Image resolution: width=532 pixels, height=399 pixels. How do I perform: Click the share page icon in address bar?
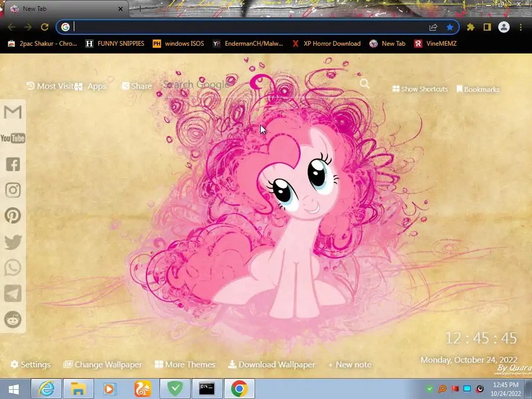tap(433, 27)
